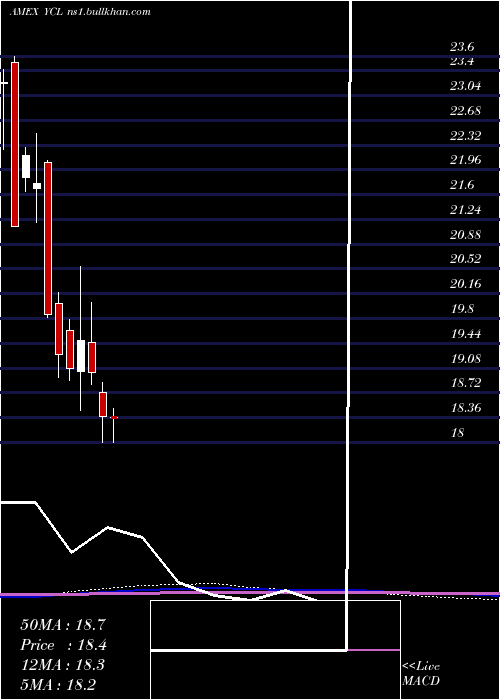Image resolution: width=500 pixels, height=700 pixels.
Task: Click the 23.4 price axis label
Action: [x=462, y=61]
